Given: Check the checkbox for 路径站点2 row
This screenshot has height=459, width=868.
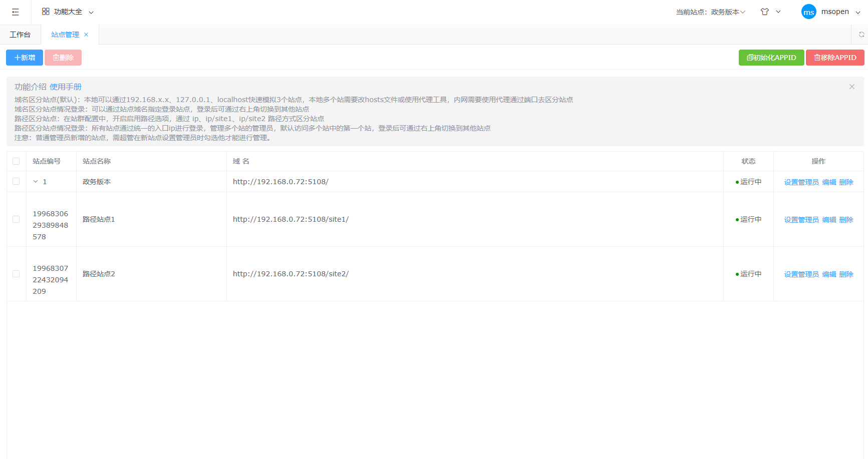Looking at the screenshot, I should (16, 273).
